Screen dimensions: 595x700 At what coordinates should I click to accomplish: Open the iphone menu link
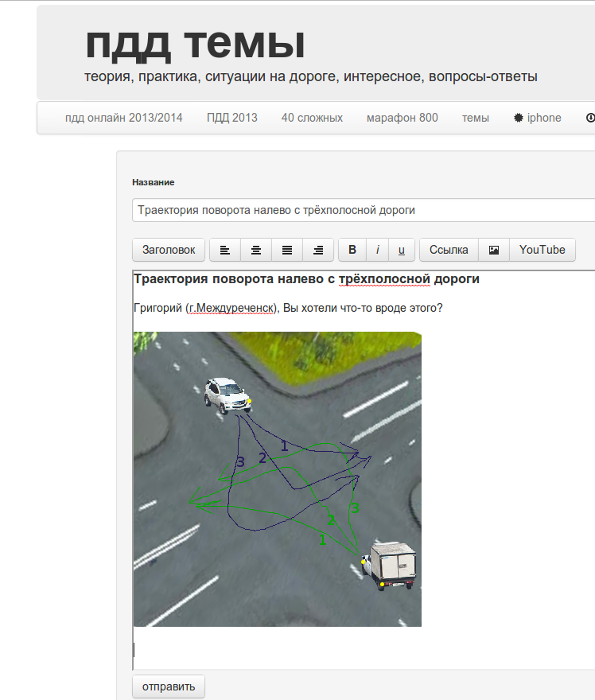point(538,118)
